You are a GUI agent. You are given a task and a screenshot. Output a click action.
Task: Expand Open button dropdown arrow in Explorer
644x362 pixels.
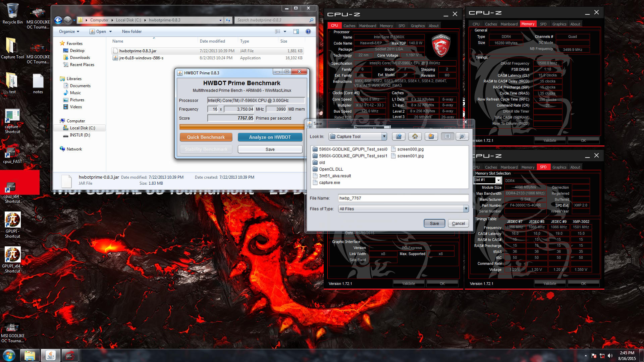[x=110, y=32]
